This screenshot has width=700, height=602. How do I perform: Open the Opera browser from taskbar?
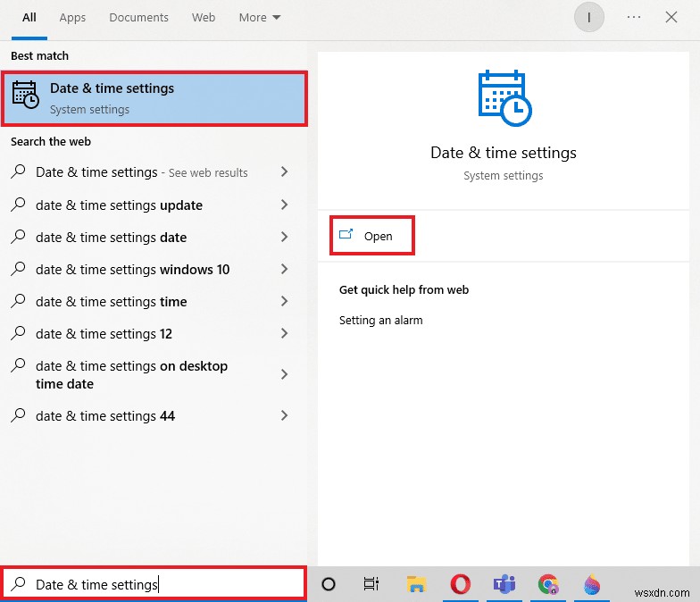point(461,584)
